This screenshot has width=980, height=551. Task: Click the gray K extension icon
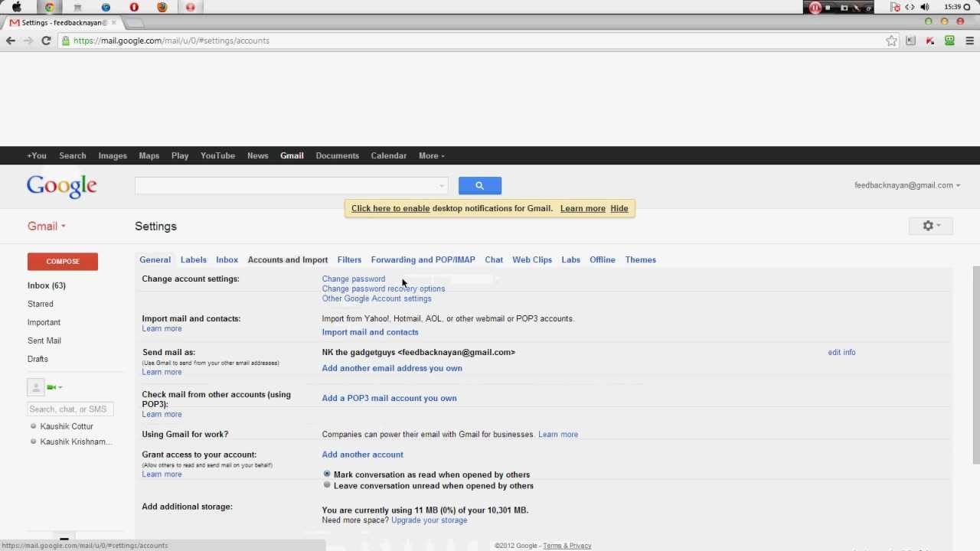910,41
